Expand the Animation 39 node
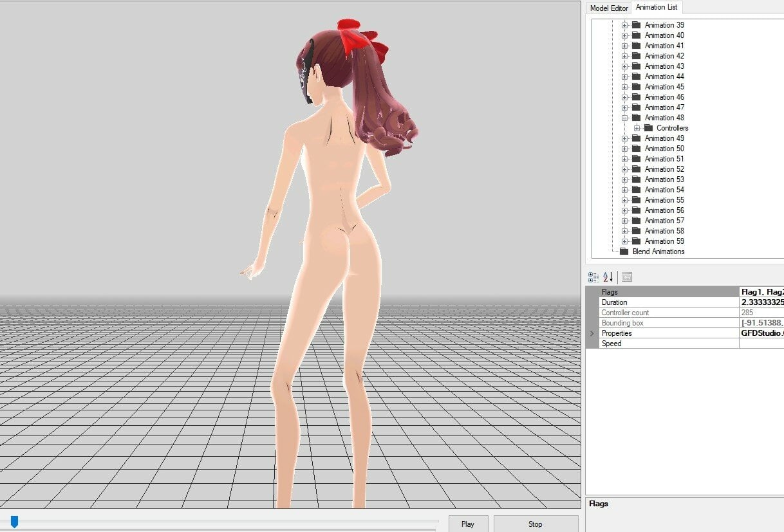This screenshot has width=784, height=532. point(624,25)
